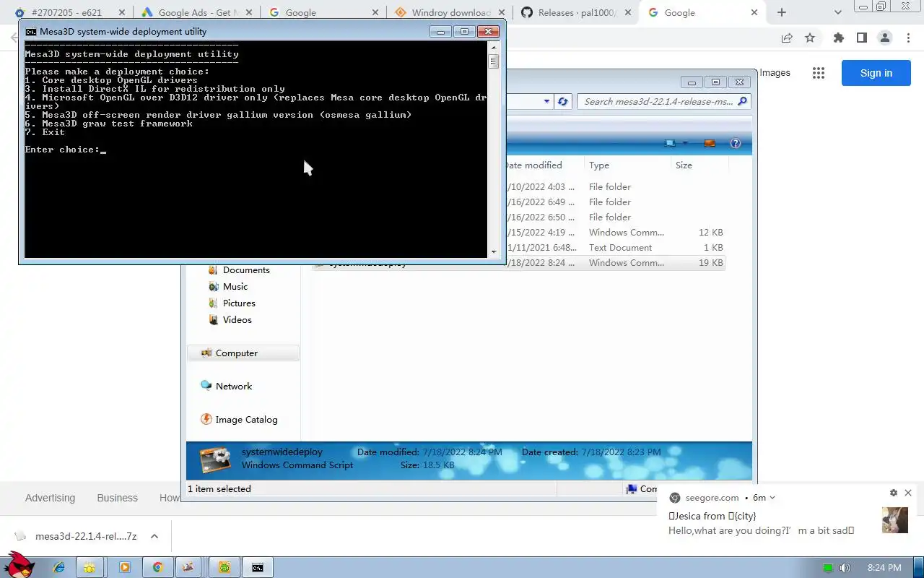The image size is (924, 578).
Task: Open Explorer help icon
Action: pos(736,143)
